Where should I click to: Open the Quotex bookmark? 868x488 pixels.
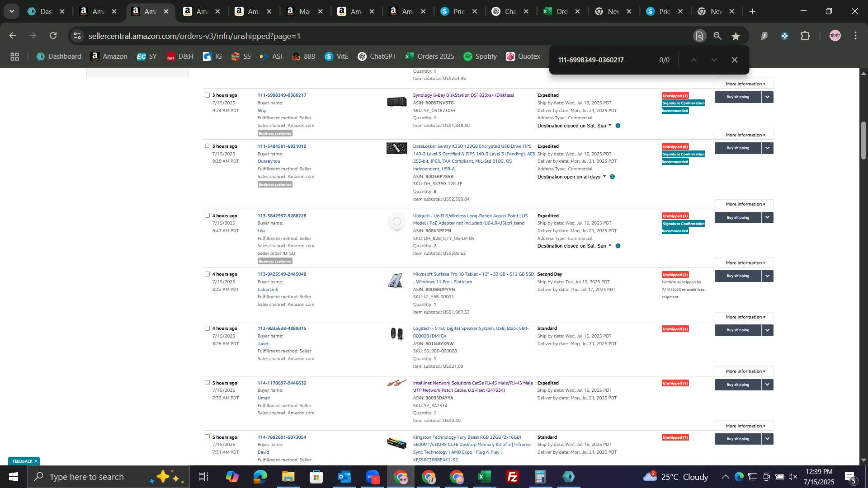(x=523, y=56)
